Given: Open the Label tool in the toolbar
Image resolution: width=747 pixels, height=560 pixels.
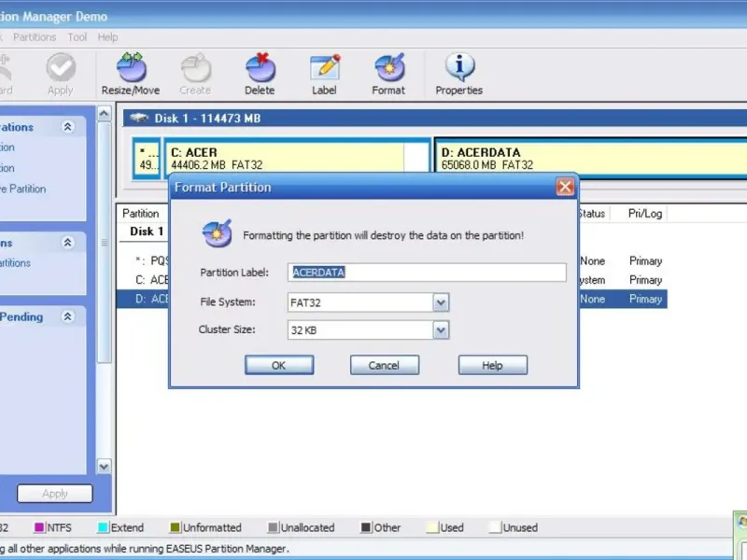Looking at the screenshot, I should pos(324,74).
